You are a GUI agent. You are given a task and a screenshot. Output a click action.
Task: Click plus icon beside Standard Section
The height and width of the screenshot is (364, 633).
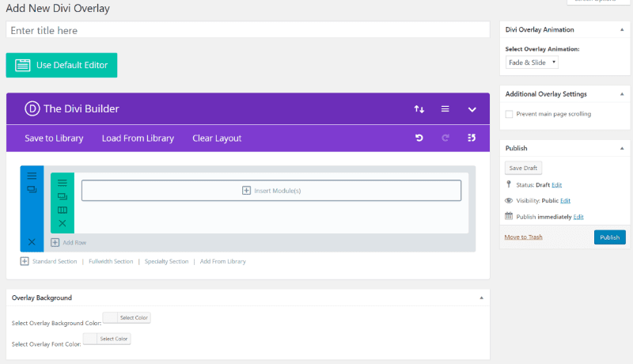click(25, 261)
